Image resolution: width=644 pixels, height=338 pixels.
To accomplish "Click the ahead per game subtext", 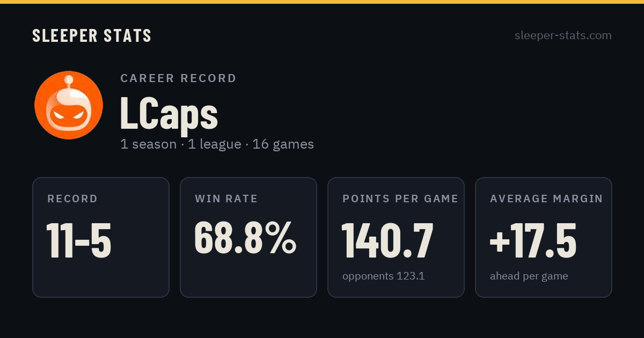I will coord(529,276).
